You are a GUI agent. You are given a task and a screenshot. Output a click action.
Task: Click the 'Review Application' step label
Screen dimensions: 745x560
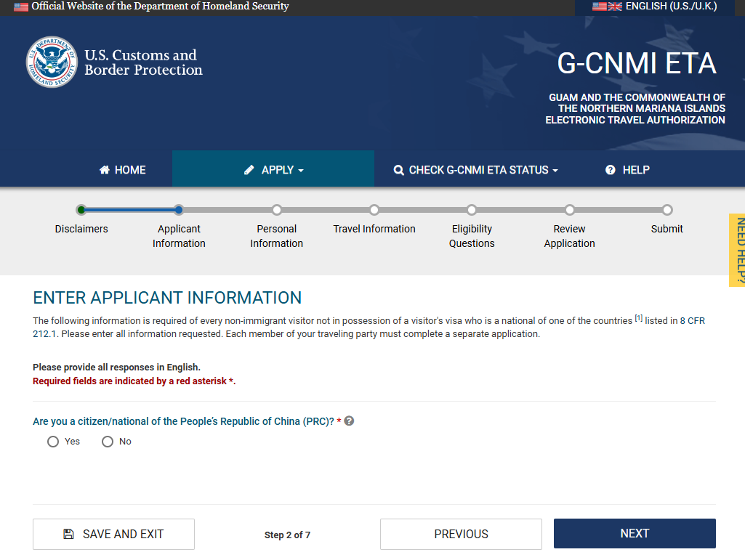pyautogui.click(x=569, y=236)
